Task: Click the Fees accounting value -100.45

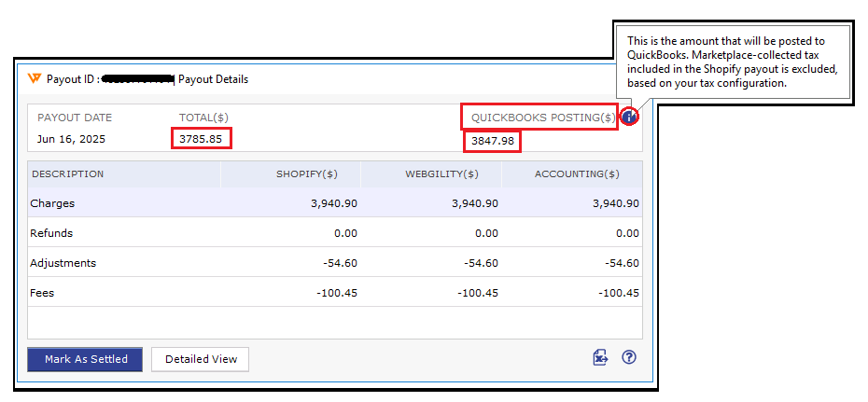Action: pyautogui.click(x=619, y=293)
